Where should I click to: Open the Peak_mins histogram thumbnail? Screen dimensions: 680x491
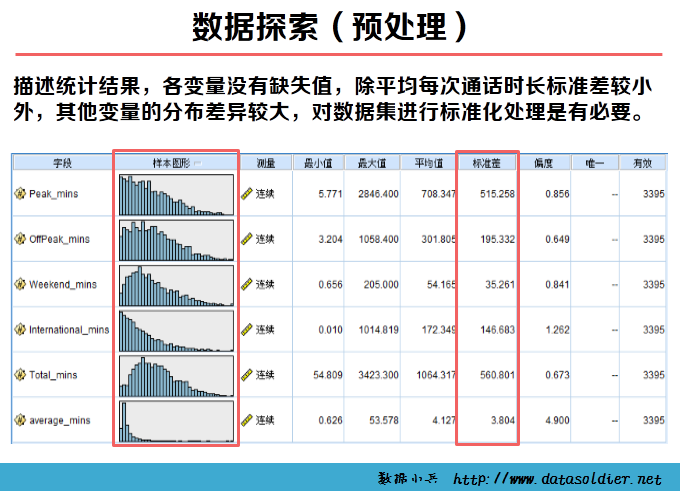pyautogui.click(x=177, y=195)
